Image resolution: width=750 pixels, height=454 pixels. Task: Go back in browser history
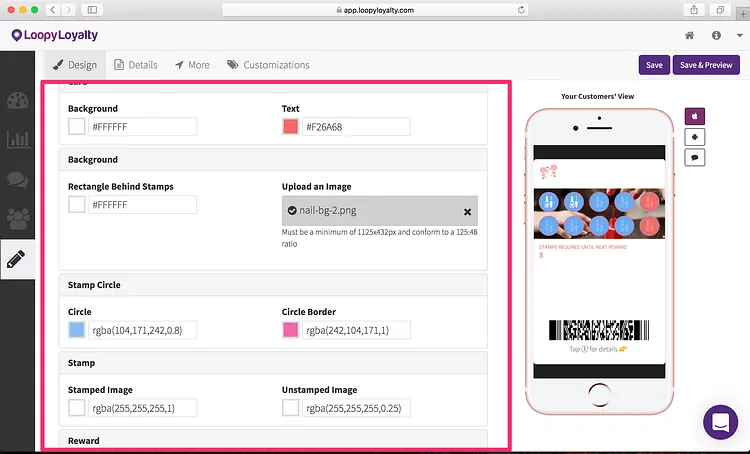point(53,10)
